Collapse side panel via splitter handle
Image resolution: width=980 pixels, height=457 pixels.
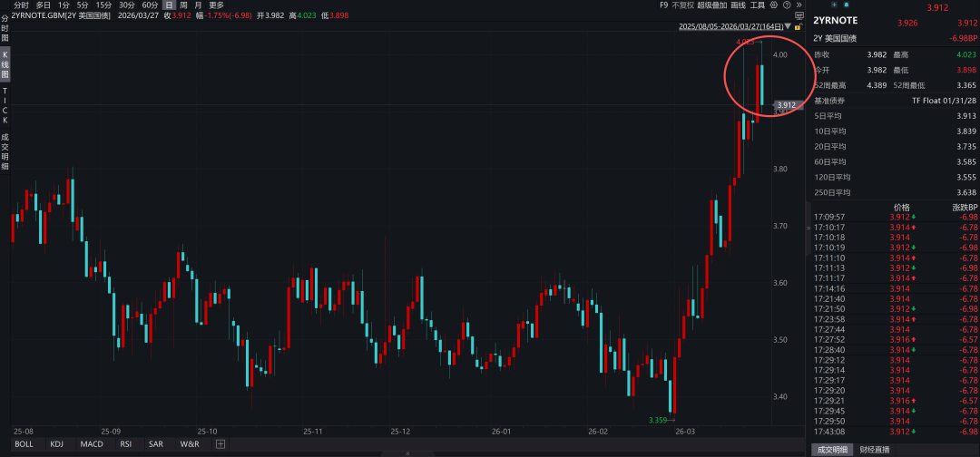(x=808, y=228)
